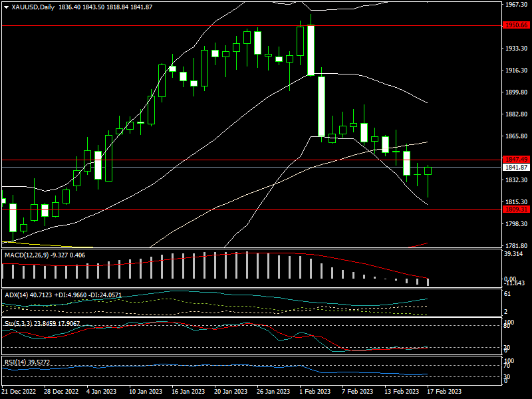The width and height of the screenshot is (532, 399).
Task: Click the 4 Jan 2023 date label
Action: coord(102,391)
